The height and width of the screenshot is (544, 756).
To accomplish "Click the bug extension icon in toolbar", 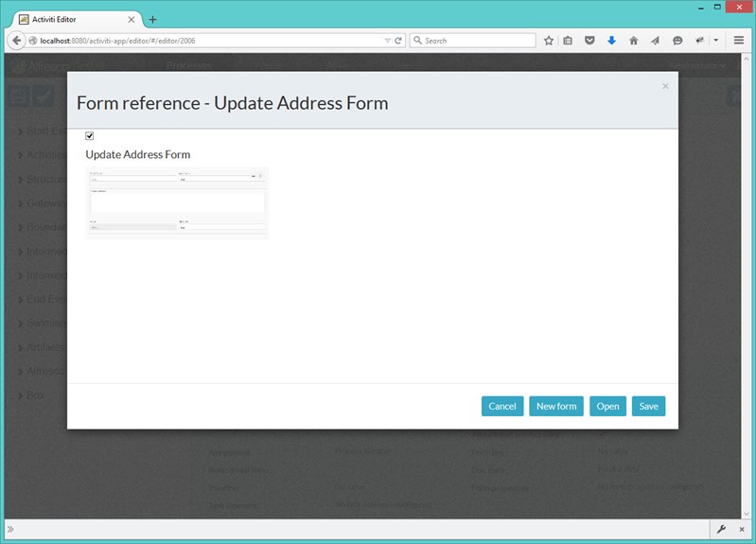I will point(699,41).
